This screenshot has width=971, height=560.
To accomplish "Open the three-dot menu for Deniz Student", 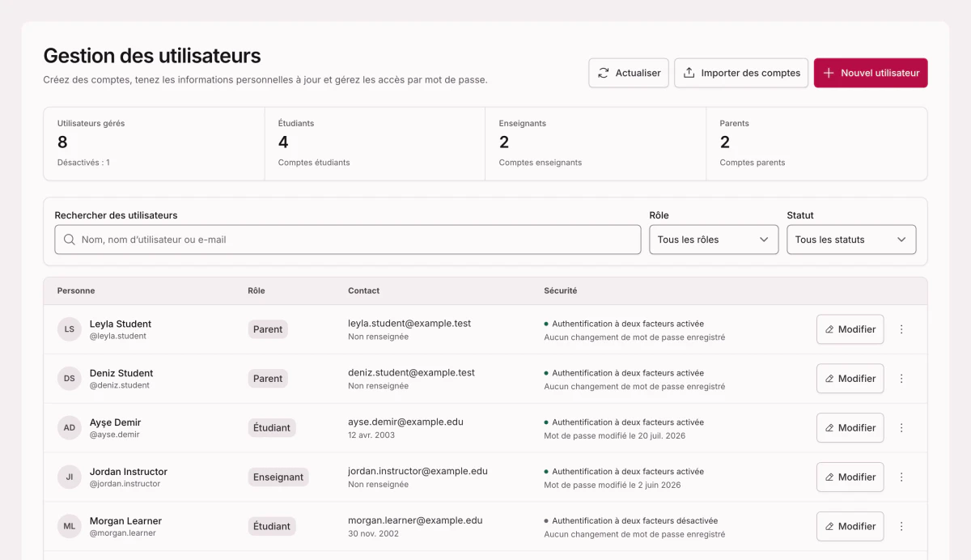I will (x=901, y=379).
